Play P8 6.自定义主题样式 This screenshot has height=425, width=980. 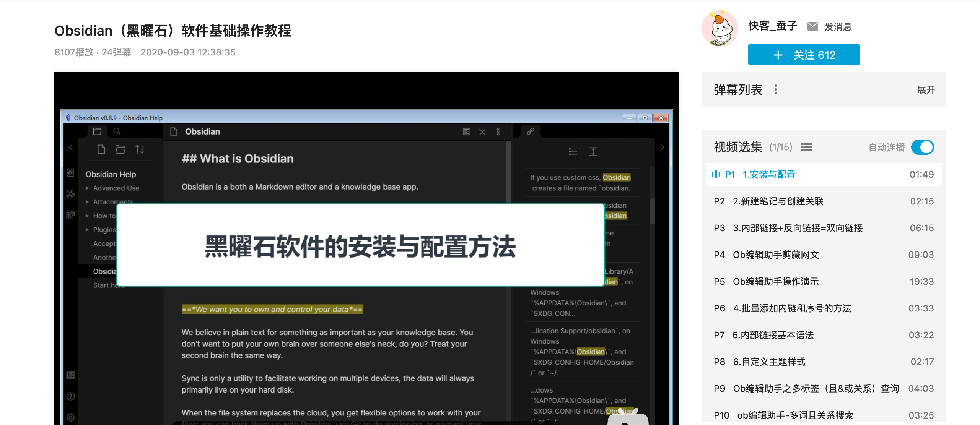pyautogui.click(x=824, y=362)
